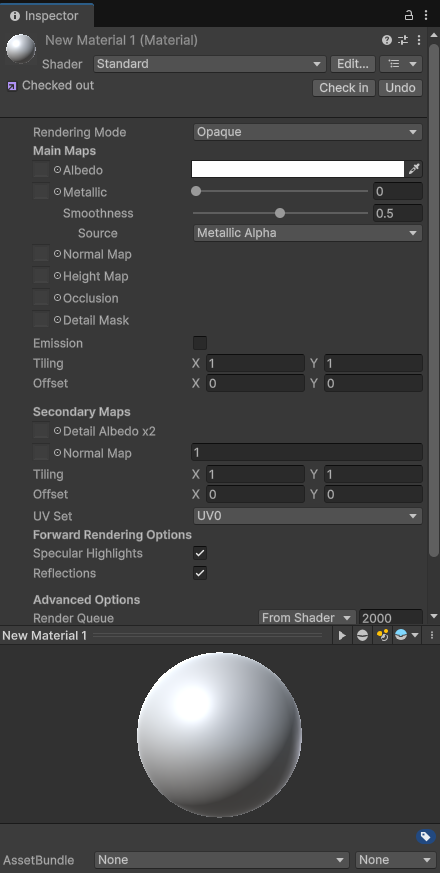Open the Shader Standard dropdown

point(209,64)
